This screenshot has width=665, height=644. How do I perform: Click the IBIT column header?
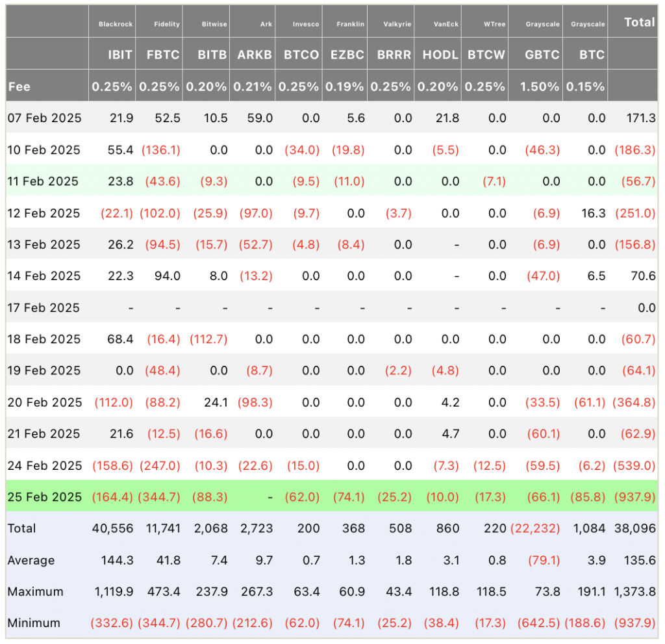tap(120, 55)
